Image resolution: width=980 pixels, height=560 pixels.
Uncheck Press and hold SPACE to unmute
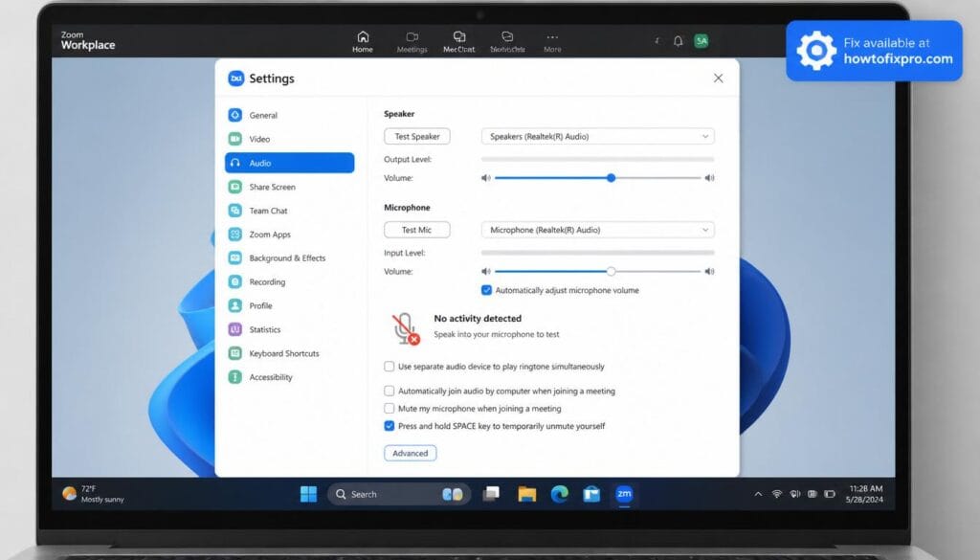coord(389,426)
